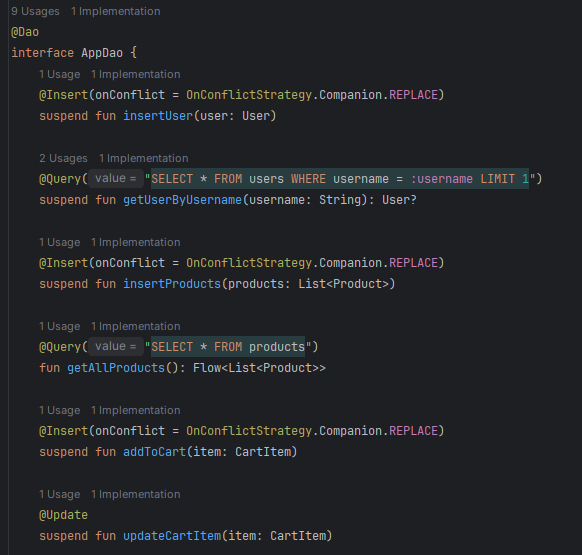Click '1 Usage' hint above getAllProducts query
The height and width of the screenshot is (555, 582).
pos(60,326)
